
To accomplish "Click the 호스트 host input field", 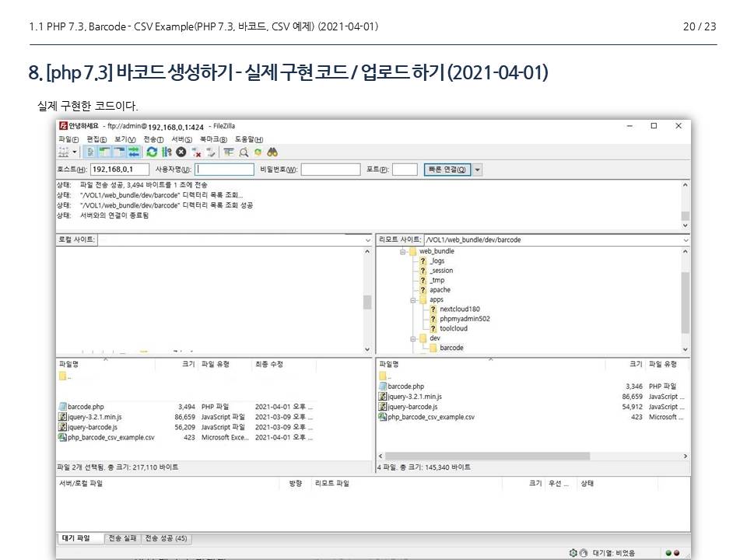I will [x=120, y=170].
